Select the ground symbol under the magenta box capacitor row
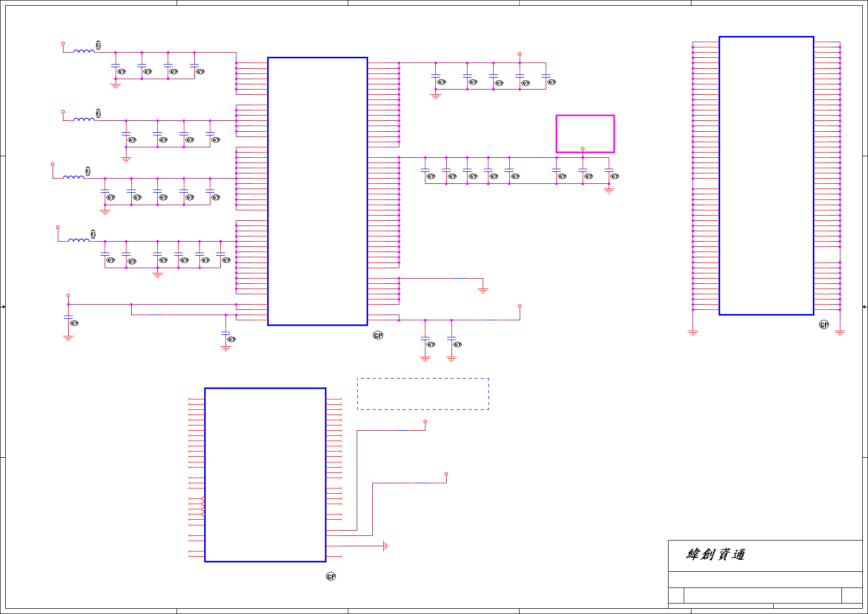The image size is (868, 614). 609,191
